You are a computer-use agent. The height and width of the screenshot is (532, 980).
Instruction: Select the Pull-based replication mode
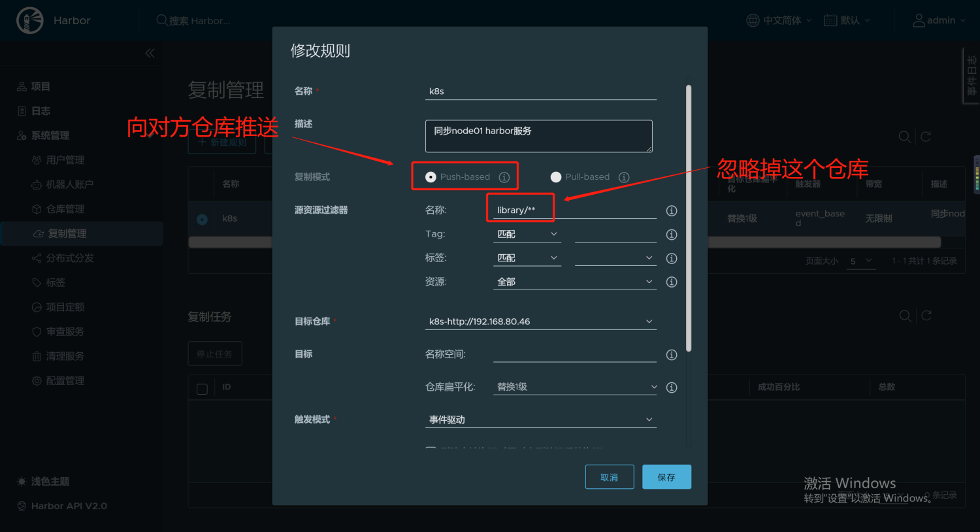click(x=556, y=177)
